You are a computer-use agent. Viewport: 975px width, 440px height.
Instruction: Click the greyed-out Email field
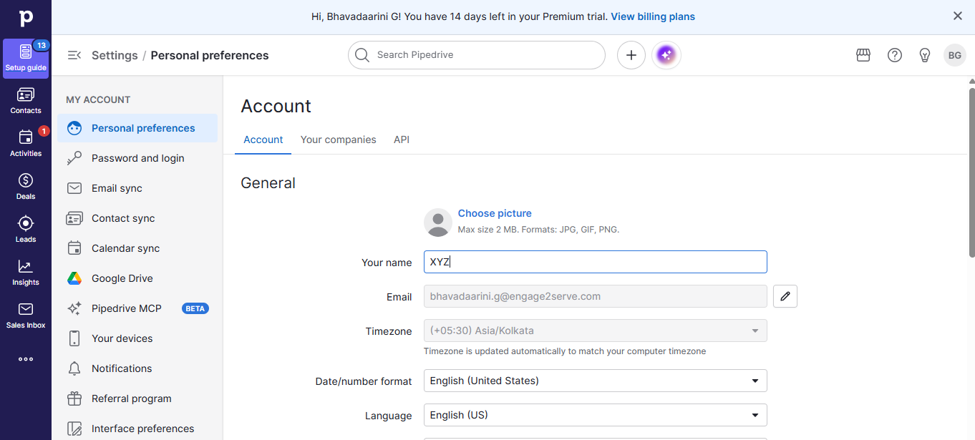595,296
